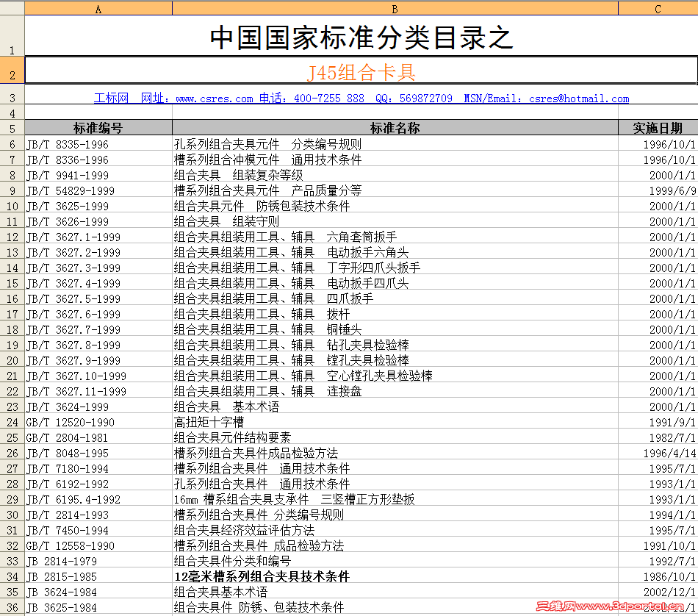Select cell JB/T 8335-1996
This screenshot has height=616, width=698.
(98, 144)
